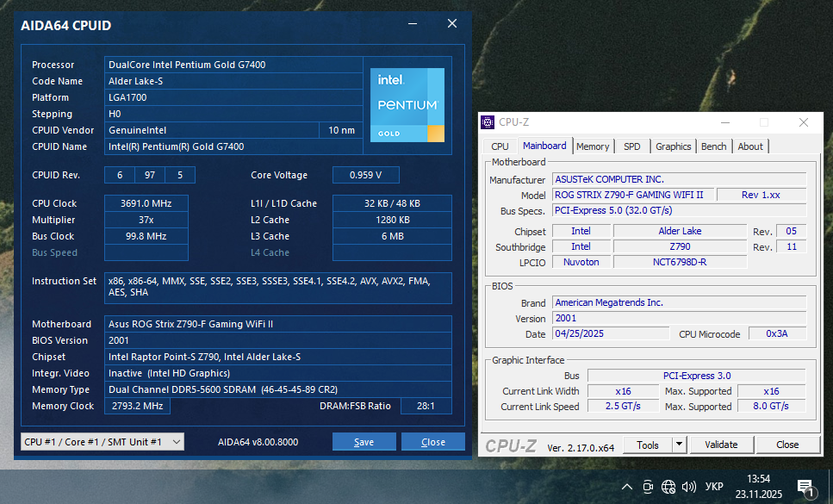This screenshot has width=833, height=504.
Task: Switch the УКР keyboard language indicator
Action: point(714,487)
